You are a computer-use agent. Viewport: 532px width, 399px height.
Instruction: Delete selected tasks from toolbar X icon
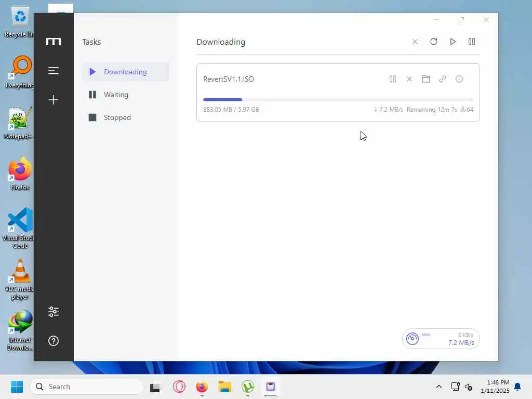(415, 42)
